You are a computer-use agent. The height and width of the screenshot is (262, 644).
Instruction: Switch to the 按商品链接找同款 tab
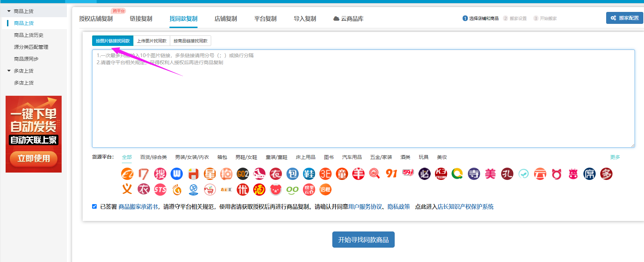(x=191, y=41)
